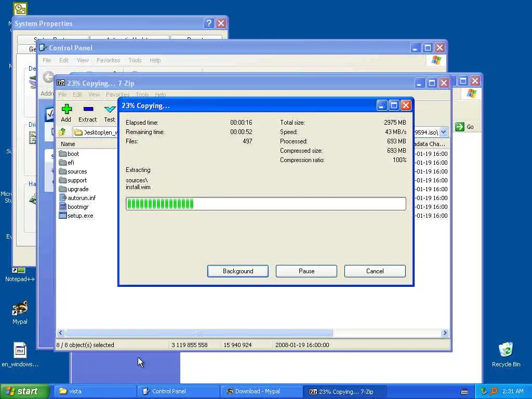Cancel the copying operation
The height and width of the screenshot is (399, 532).
375,271
